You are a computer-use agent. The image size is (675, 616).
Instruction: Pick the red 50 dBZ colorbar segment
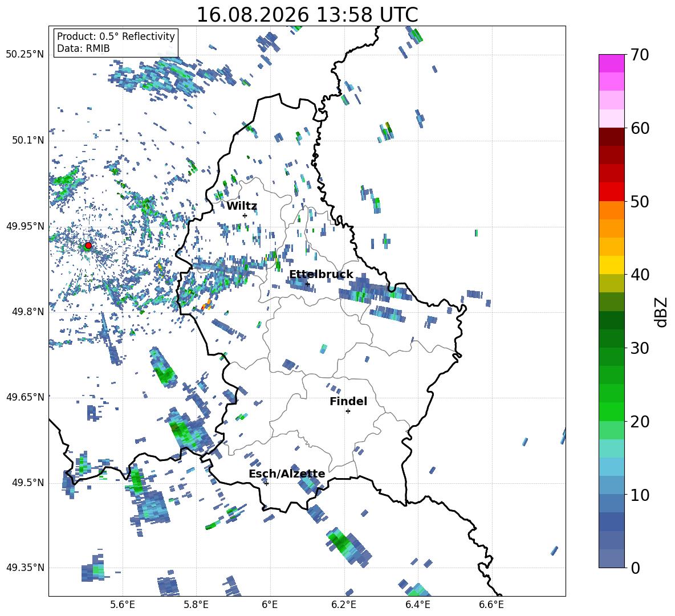pos(611,192)
